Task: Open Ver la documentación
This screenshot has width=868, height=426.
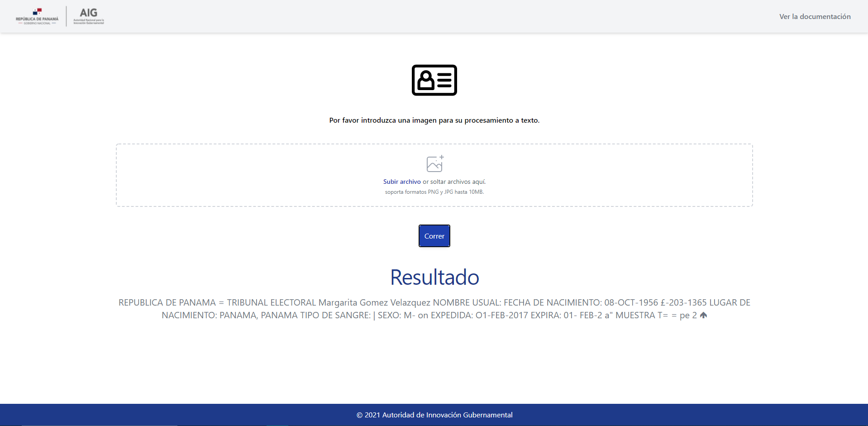Action: click(815, 16)
